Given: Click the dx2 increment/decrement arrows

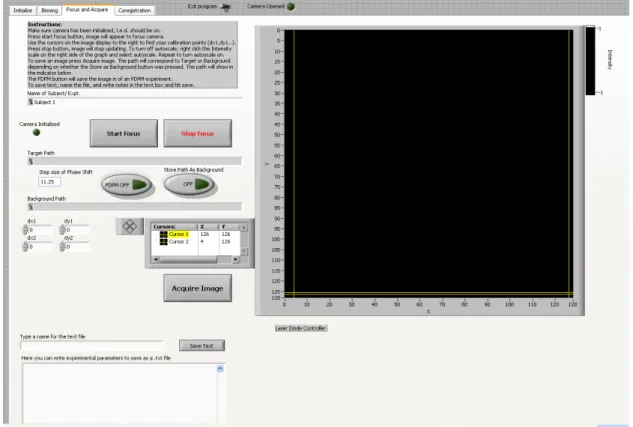Looking at the screenshot, I should (x=25, y=247).
